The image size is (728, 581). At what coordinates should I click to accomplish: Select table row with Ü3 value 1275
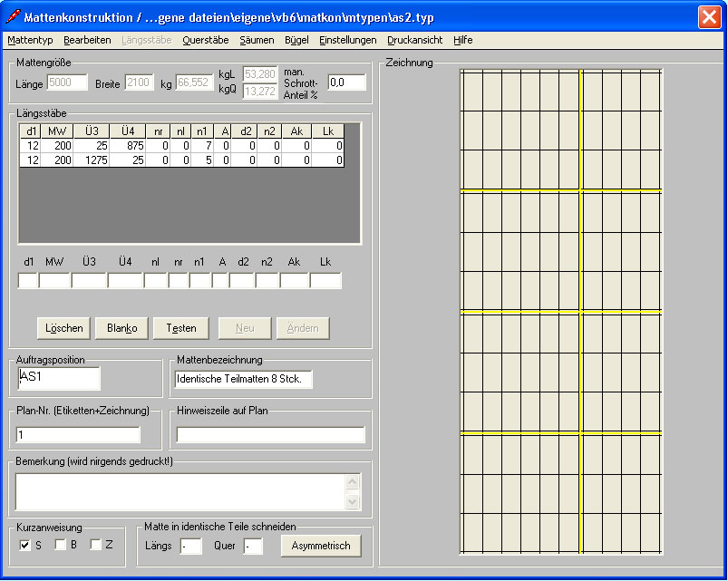(182, 160)
